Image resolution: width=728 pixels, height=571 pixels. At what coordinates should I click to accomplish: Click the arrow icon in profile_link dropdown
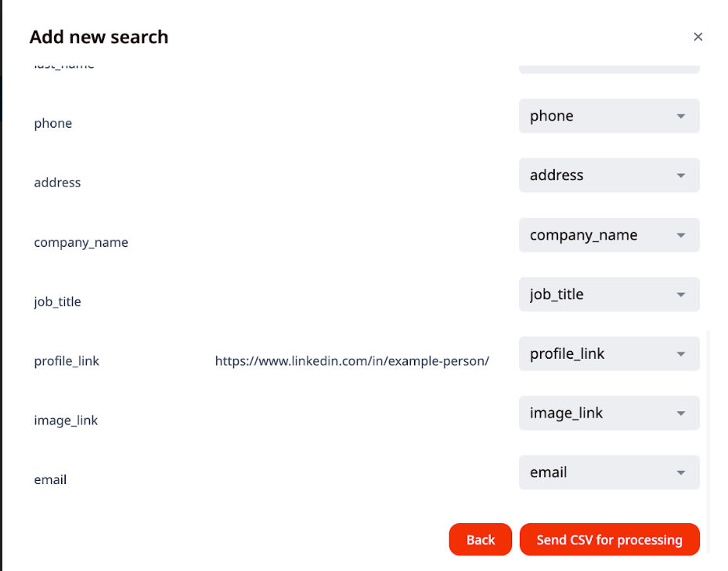click(681, 354)
